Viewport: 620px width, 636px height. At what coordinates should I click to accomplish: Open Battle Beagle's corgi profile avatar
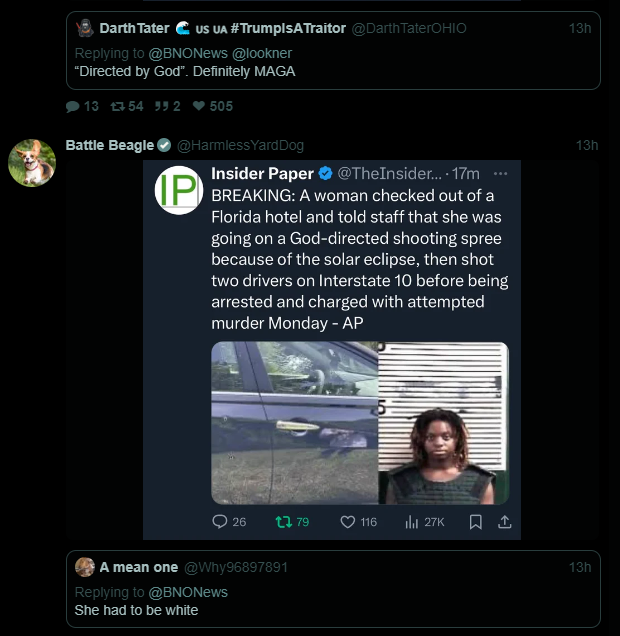click(x=32, y=162)
